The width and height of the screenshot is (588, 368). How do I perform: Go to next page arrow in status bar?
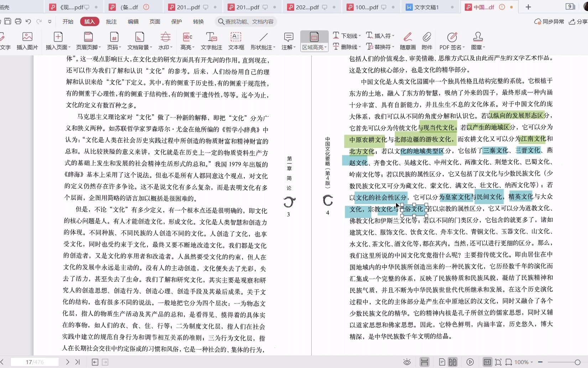[67, 362]
